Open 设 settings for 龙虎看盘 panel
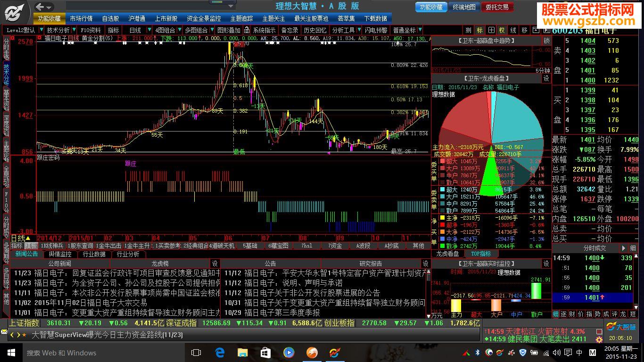Screen dimensions: 644x362 tap(546, 79)
